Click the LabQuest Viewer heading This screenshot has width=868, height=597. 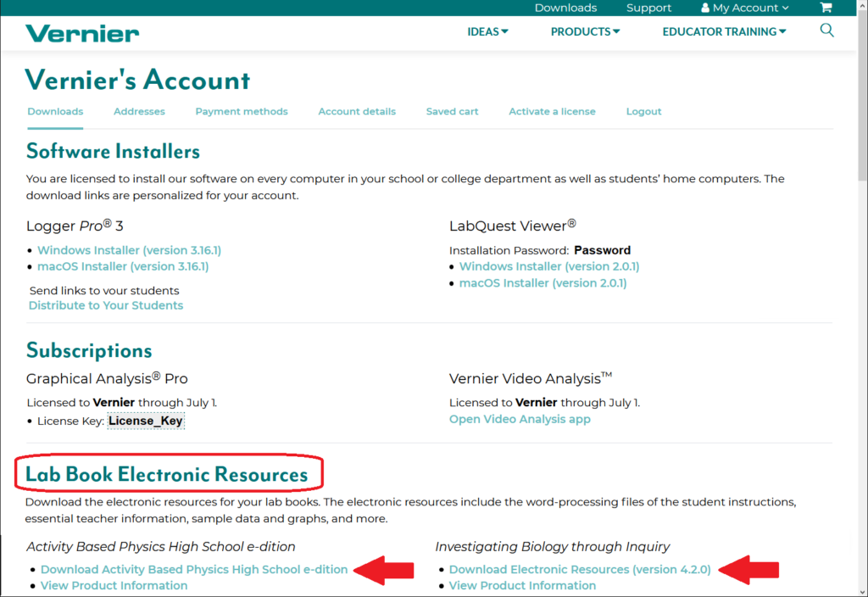[513, 226]
